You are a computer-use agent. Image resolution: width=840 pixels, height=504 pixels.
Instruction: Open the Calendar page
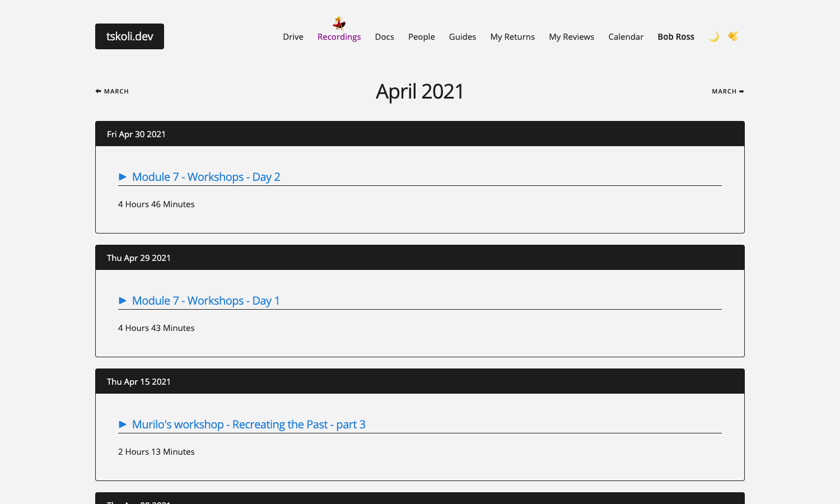point(626,37)
